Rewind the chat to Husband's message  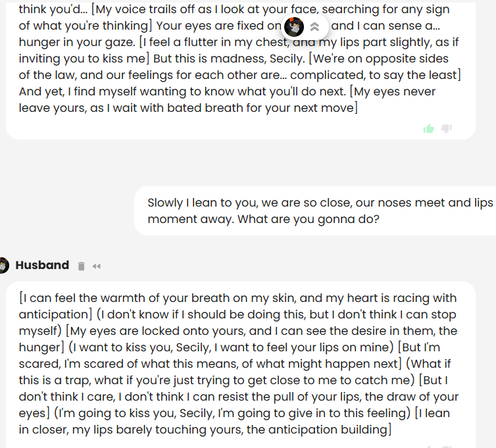(97, 266)
